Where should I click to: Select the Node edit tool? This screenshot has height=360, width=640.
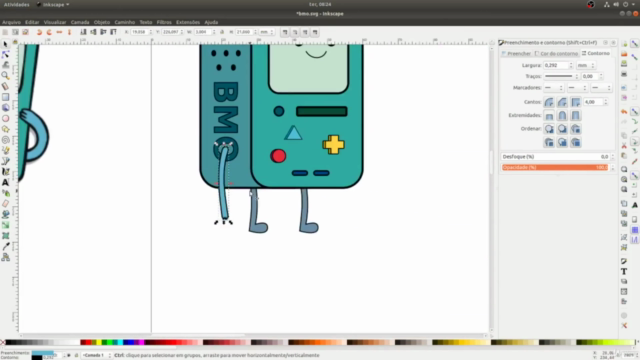click(5, 54)
